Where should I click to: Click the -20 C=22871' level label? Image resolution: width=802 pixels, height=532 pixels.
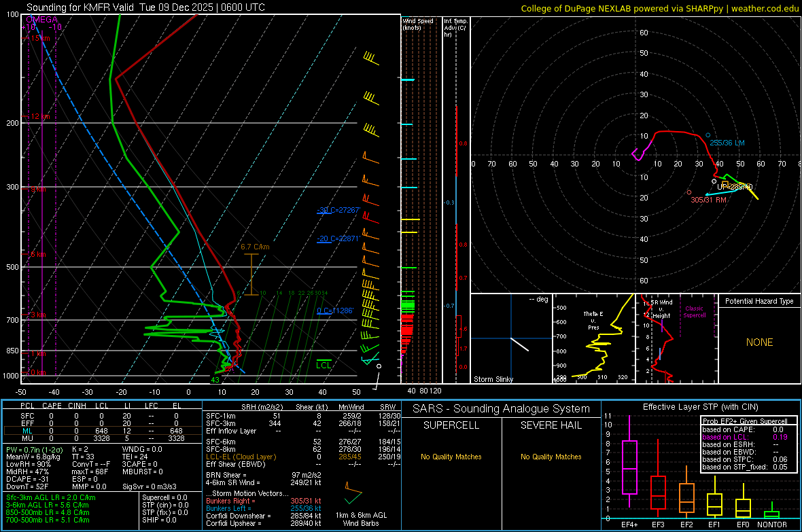(338, 238)
